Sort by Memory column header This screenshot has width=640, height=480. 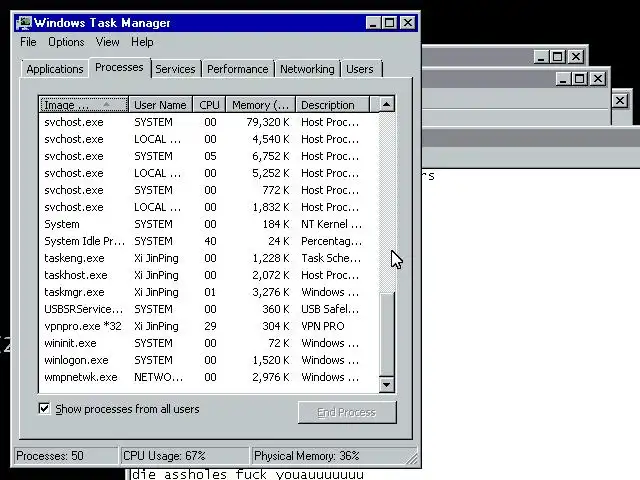[260, 104]
